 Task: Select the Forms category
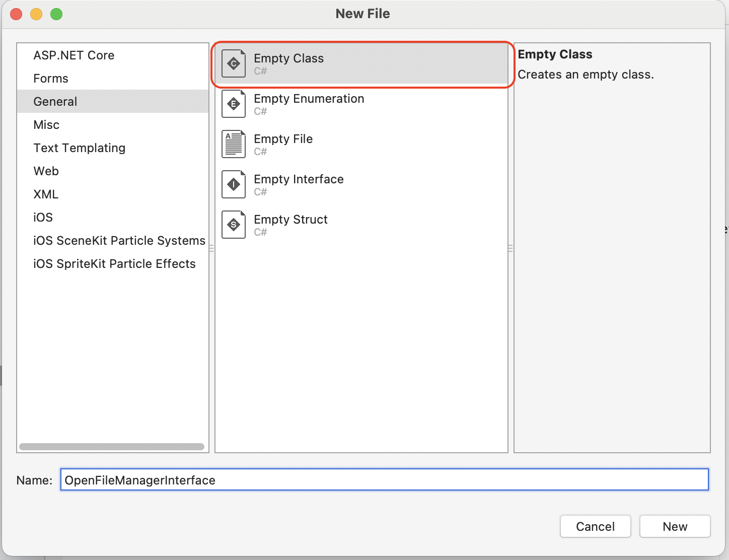51,79
